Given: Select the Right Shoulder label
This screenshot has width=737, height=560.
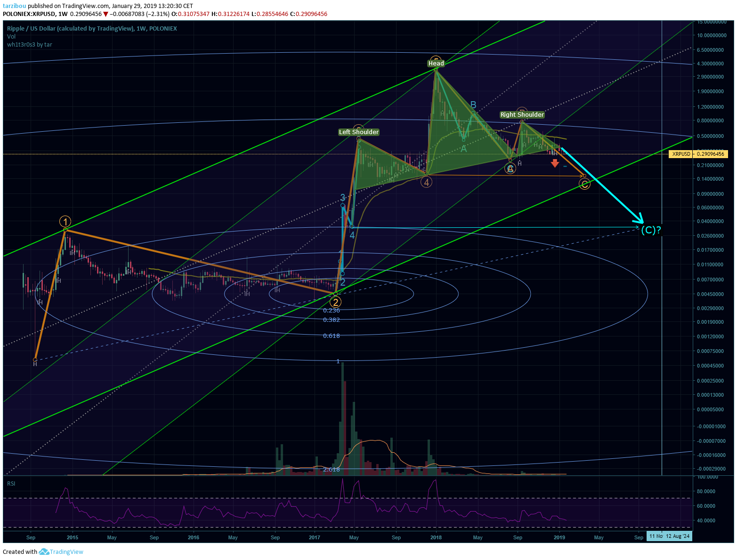Looking at the screenshot, I should tap(522, 115).
